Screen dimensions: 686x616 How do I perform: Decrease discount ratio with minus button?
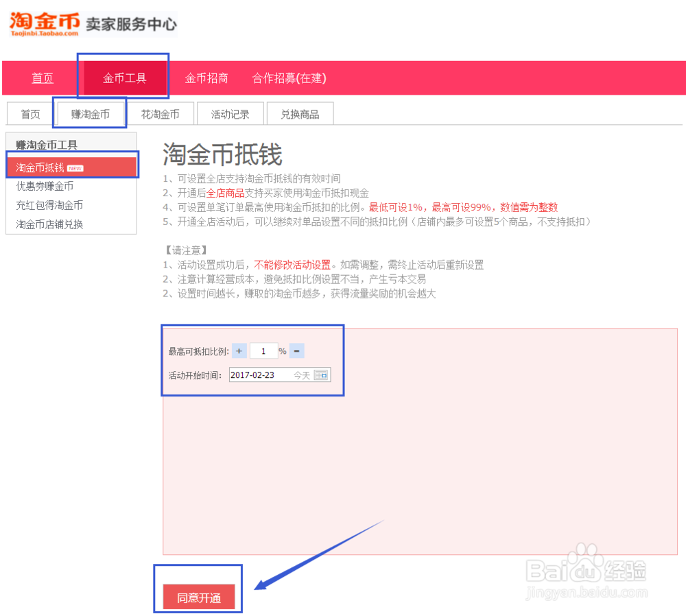[296, 351]
